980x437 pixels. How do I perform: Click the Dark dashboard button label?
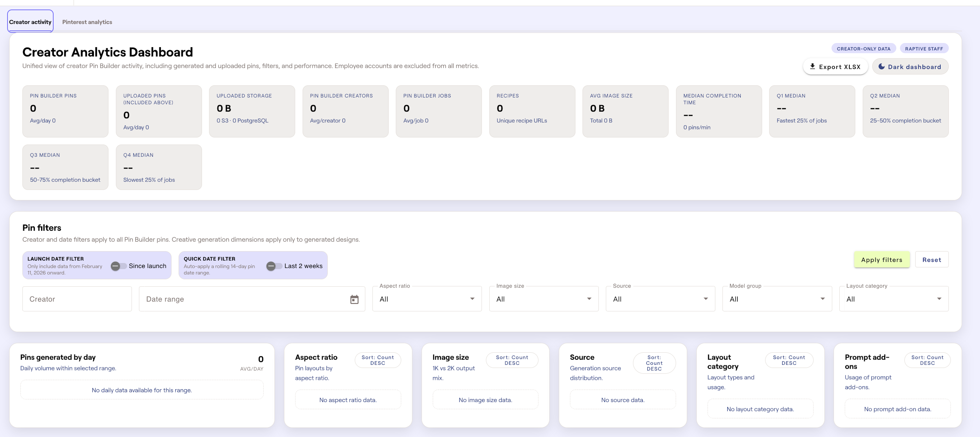tap(915, 67)
